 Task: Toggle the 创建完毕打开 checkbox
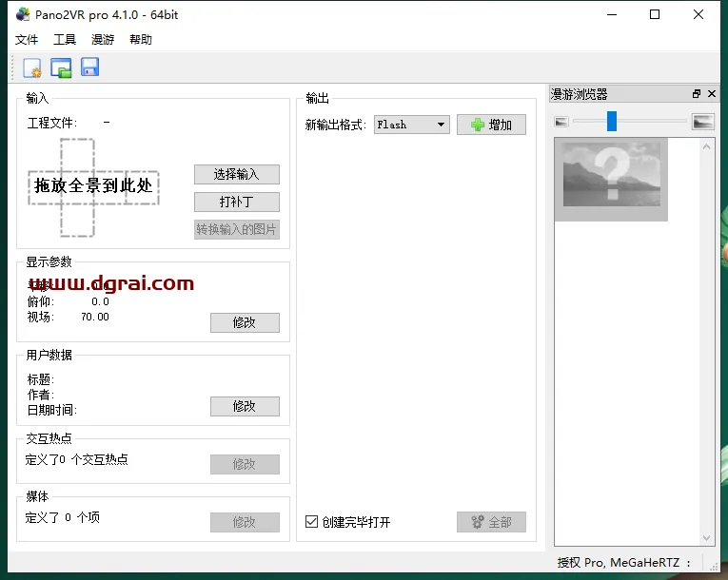pyautogui.click(x=311, y=522)
